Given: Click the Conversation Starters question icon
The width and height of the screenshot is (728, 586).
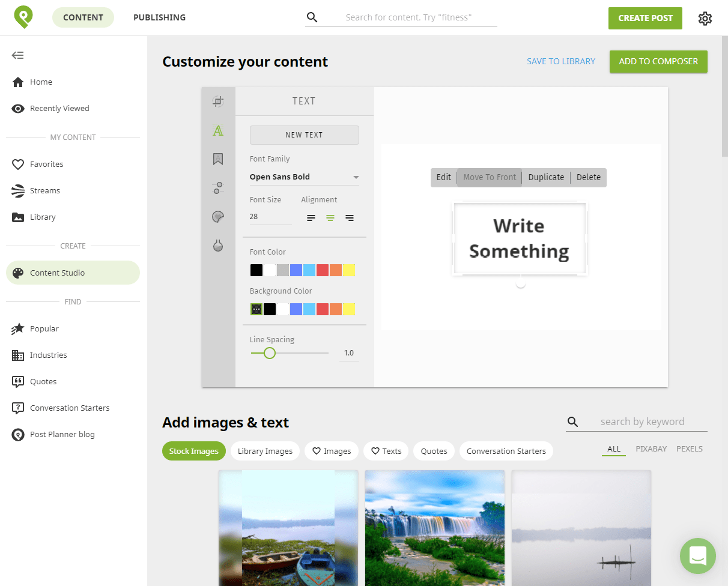Looking at the screenshot, I should tap(18, 408).
